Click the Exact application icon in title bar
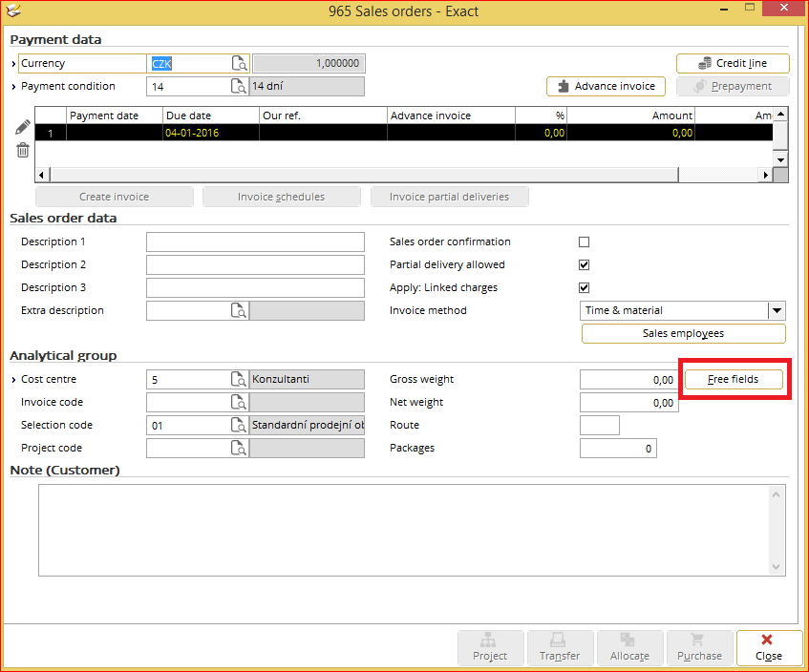The height and width of the screenshot is (672, 809). pyautogui.click(x=13, y=10)
